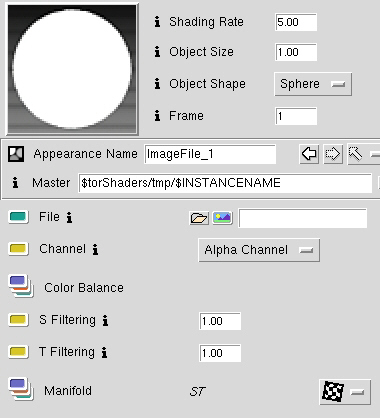Open the Manifold checkerboard dropdown
Image resolution: width=380 pixels, height=418 pixels.
tap(345, 392)
